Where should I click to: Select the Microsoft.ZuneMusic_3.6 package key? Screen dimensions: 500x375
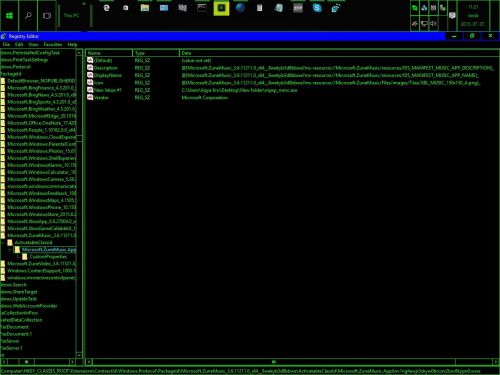pyautogui.click(x=42, y=235)
